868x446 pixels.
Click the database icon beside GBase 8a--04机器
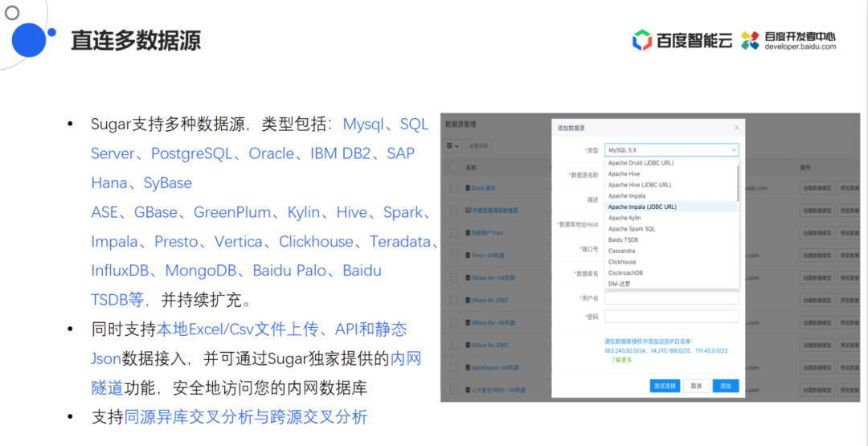[x=468, y=322]
